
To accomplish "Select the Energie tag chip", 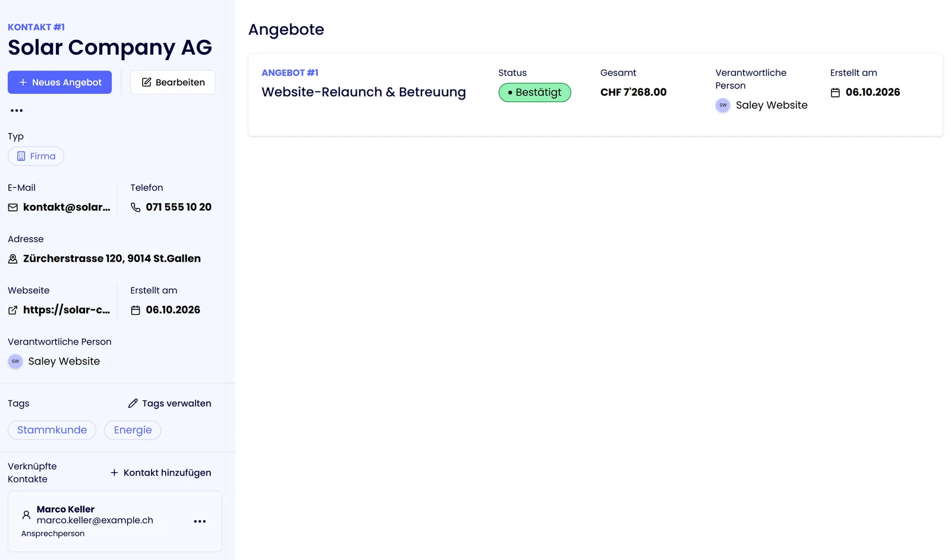I will point(133,430).
